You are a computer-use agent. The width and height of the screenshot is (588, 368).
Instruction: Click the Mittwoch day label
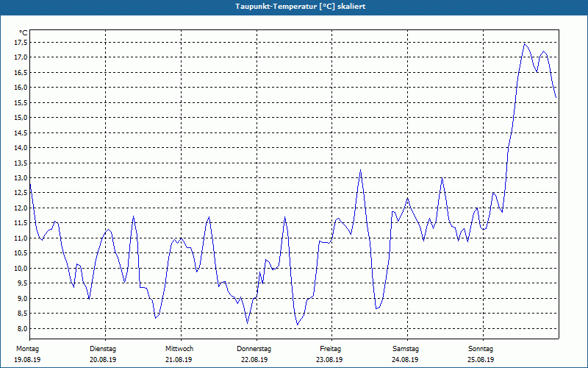coord(179,349)
